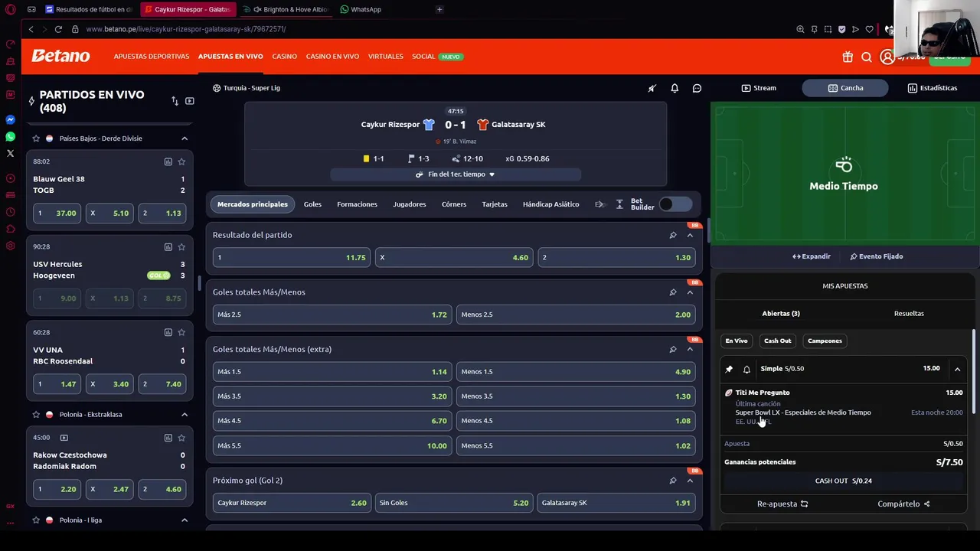Open stats icon for Blauw Geel 38 match
Viewport: 980px width, 551px height.
coord(168,161)
